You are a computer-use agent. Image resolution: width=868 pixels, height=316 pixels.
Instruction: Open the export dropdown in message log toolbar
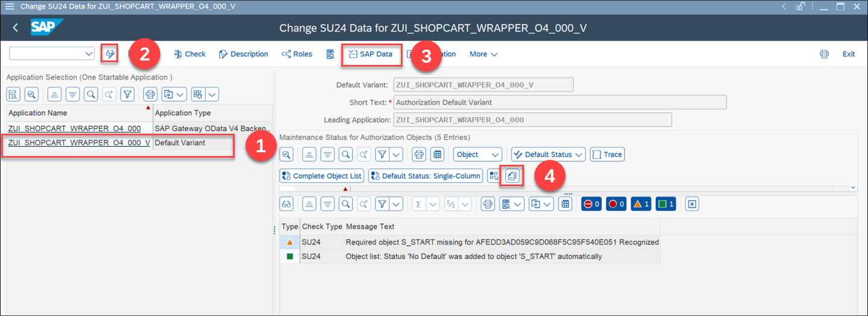pos(541,204)
